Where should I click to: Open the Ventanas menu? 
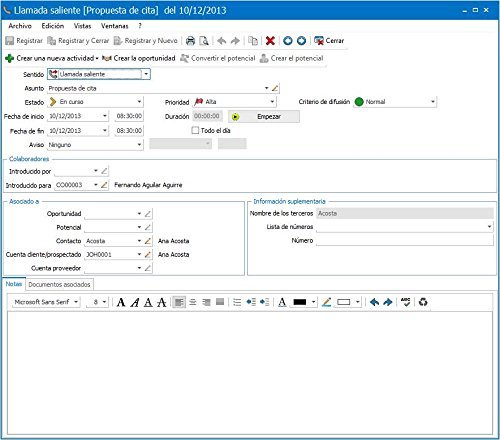point(115,26)
